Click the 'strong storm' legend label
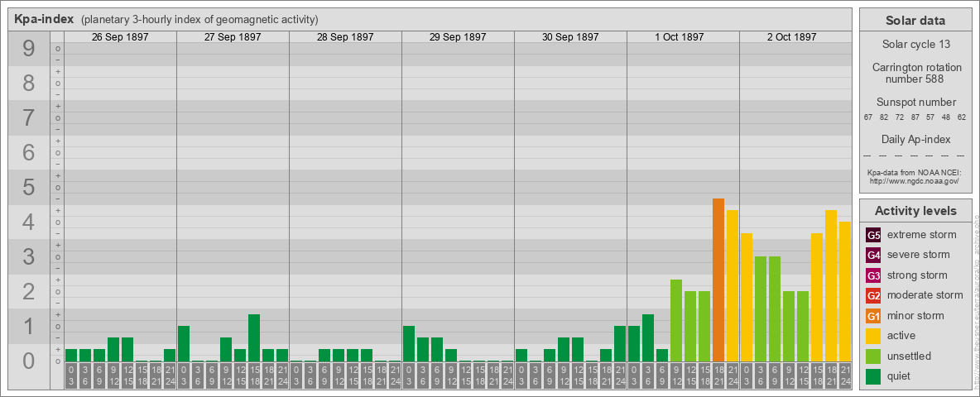 [x=917, y=275]
